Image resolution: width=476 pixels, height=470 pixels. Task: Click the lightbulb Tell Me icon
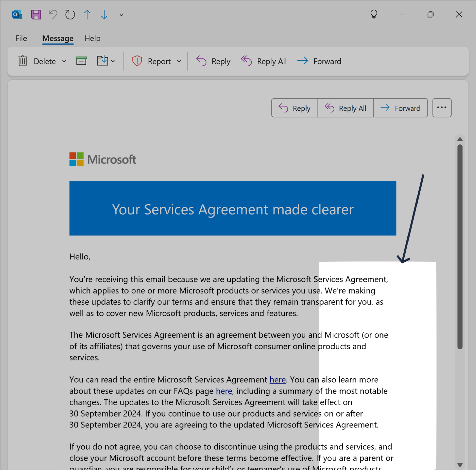374,14
